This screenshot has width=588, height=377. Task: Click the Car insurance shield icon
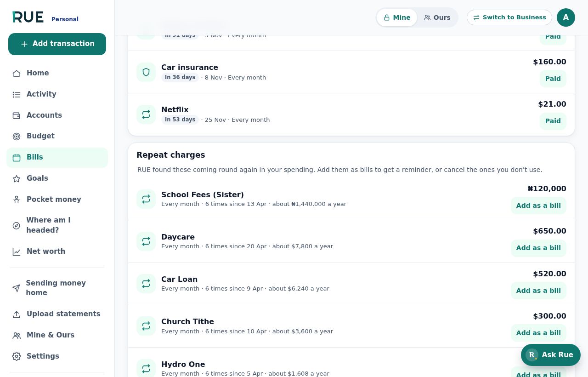coord(146,72)
